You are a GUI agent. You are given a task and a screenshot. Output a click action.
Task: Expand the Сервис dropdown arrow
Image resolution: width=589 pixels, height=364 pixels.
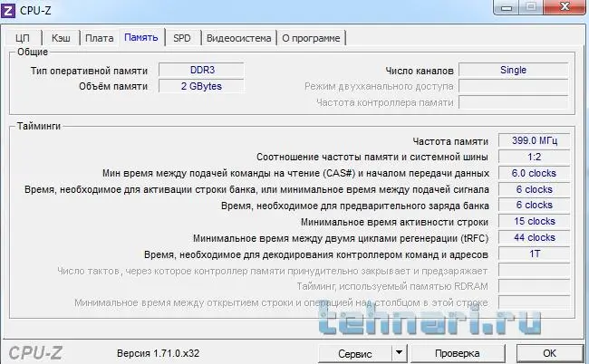click(399, 353)
